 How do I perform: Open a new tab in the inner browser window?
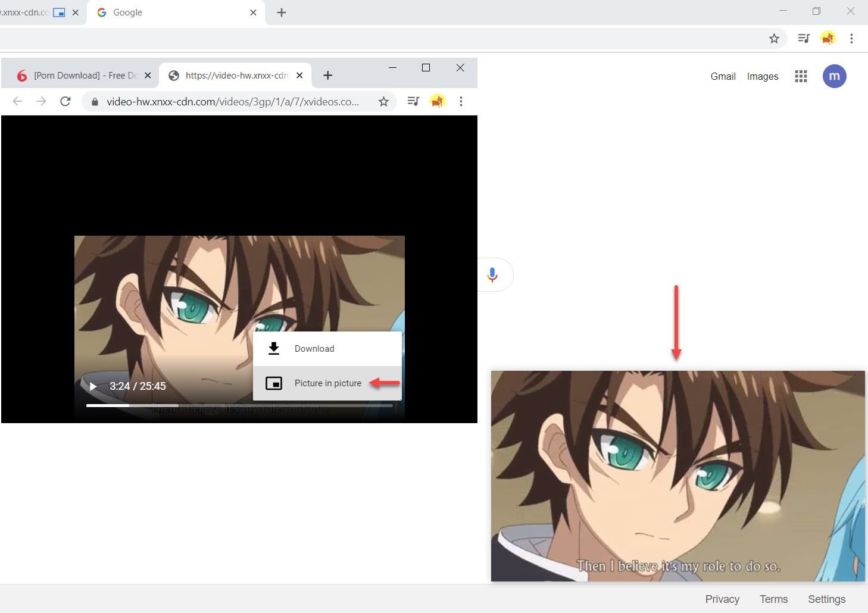pyautogui.click(x=327, y=76)
